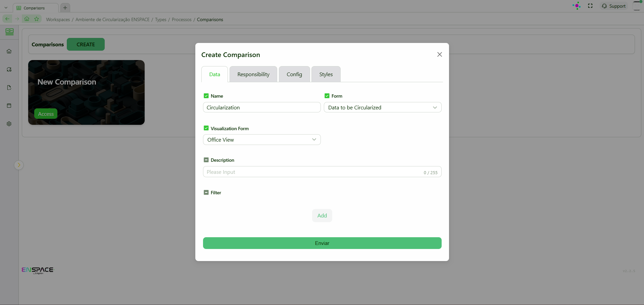Open the sidebar calendar icon
Screen dimensions: 644x305
(9, 106)
